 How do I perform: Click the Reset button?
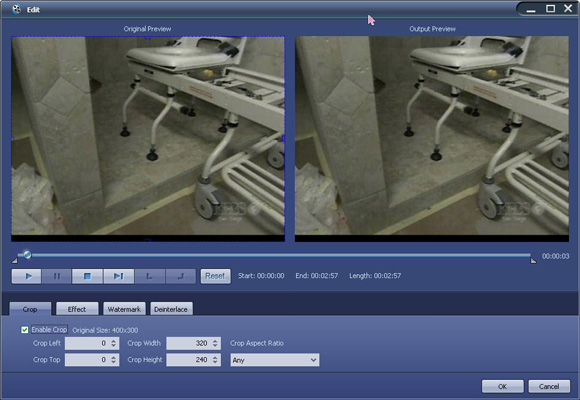click(x=216, y=276)
